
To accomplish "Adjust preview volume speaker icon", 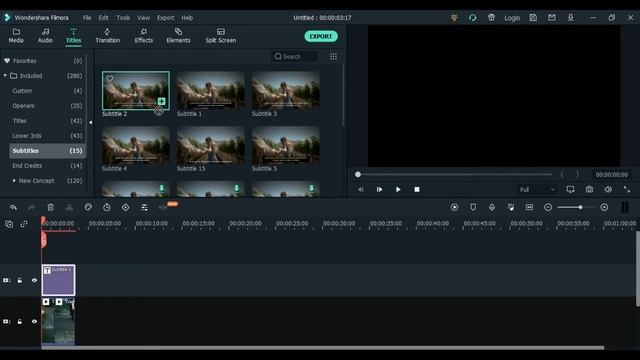I will [x=608, y=189].
